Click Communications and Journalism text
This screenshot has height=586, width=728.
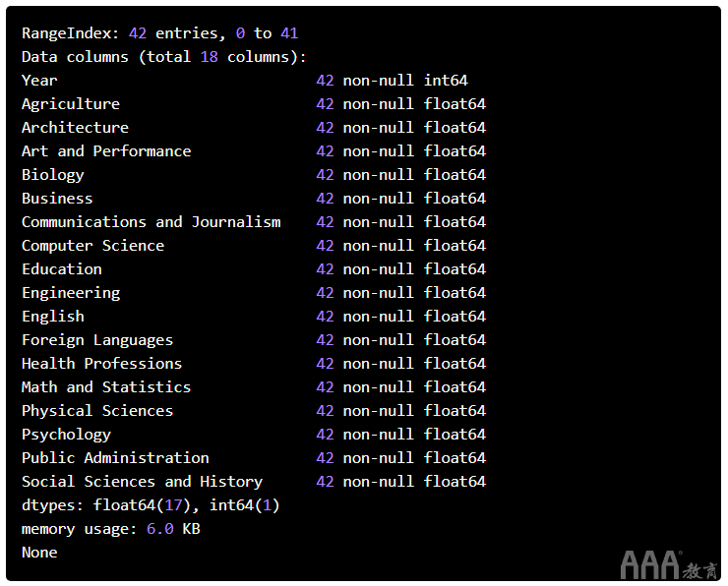152,222
